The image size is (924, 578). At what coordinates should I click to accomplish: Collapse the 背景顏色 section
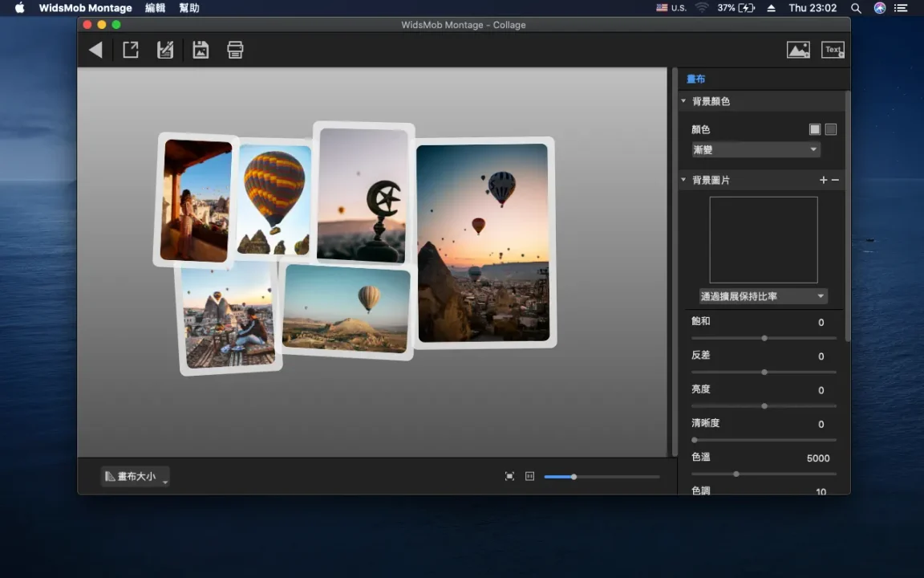click(x=683, y=101)
